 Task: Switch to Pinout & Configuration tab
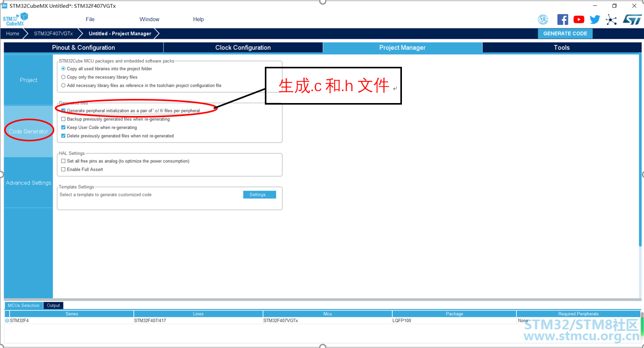[84, 48]
